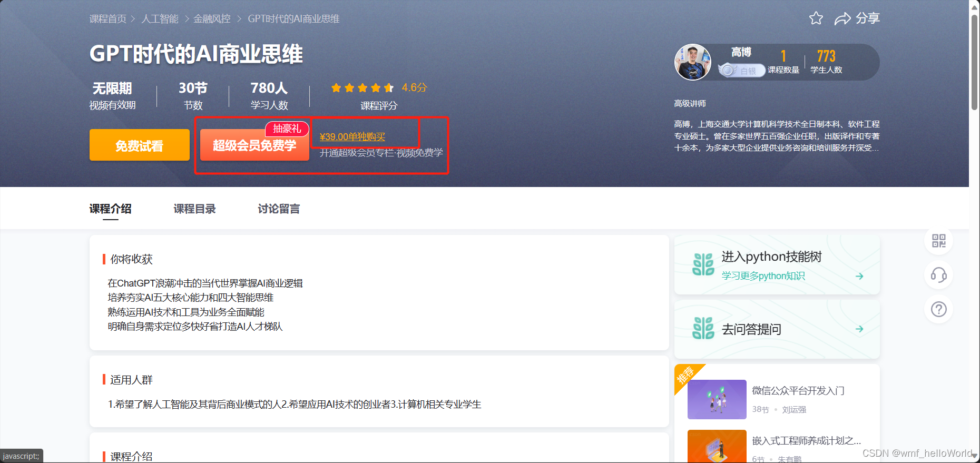Click 30节 节数 stat
This screenshot has height=463, width=980.
pyautogui.click(x=193, y=95)
